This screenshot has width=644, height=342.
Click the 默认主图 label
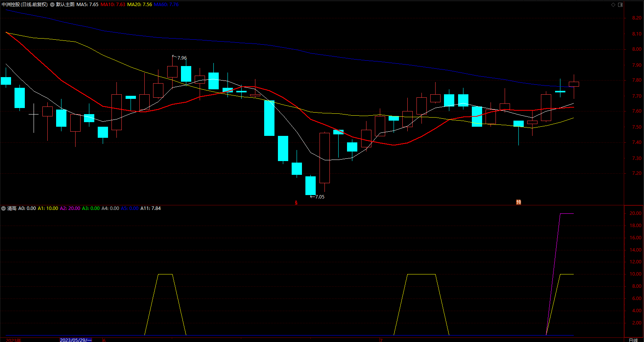tap(65, 5)
